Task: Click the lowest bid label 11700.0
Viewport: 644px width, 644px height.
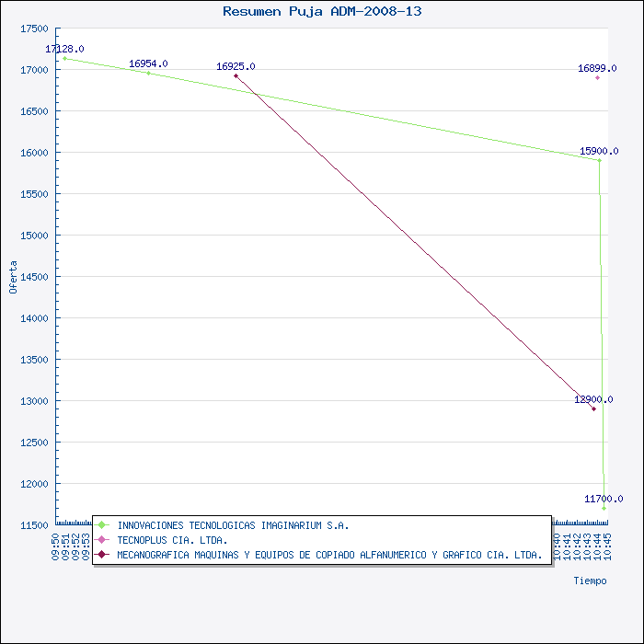Action: point(604,499)
